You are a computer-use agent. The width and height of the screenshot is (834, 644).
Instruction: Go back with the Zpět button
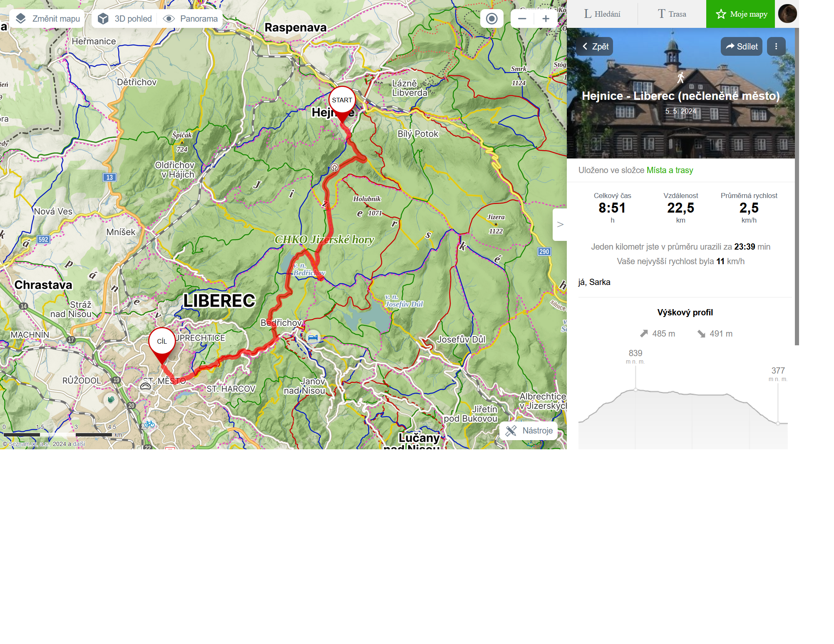595,47
